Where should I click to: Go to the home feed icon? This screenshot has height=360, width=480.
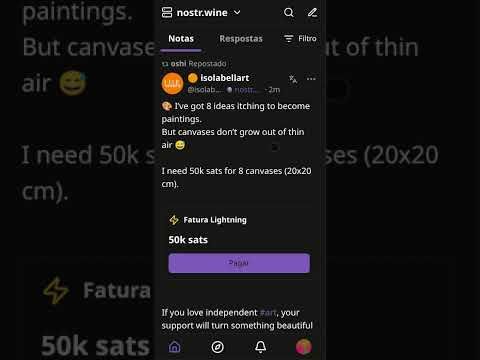[174, 347]
